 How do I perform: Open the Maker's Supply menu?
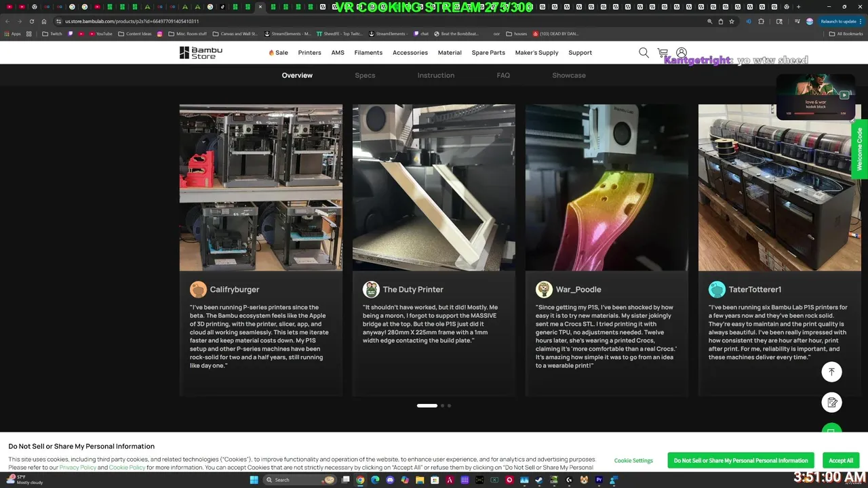[x=536, y=53]
